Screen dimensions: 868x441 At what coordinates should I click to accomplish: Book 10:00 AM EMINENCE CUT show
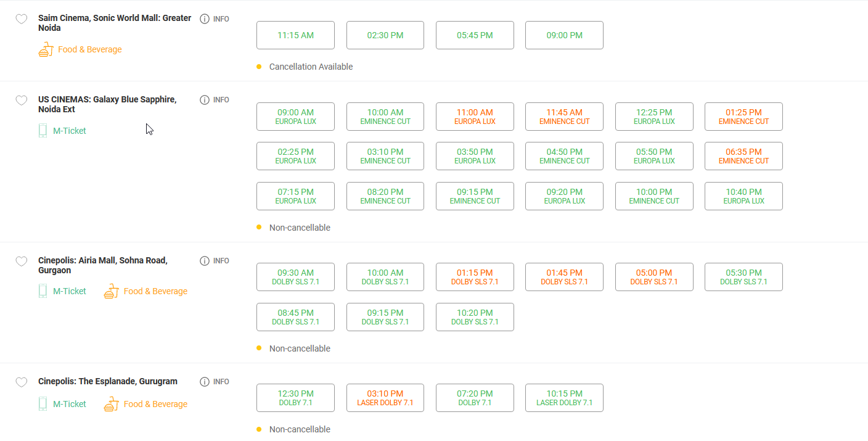coord(385,117)
